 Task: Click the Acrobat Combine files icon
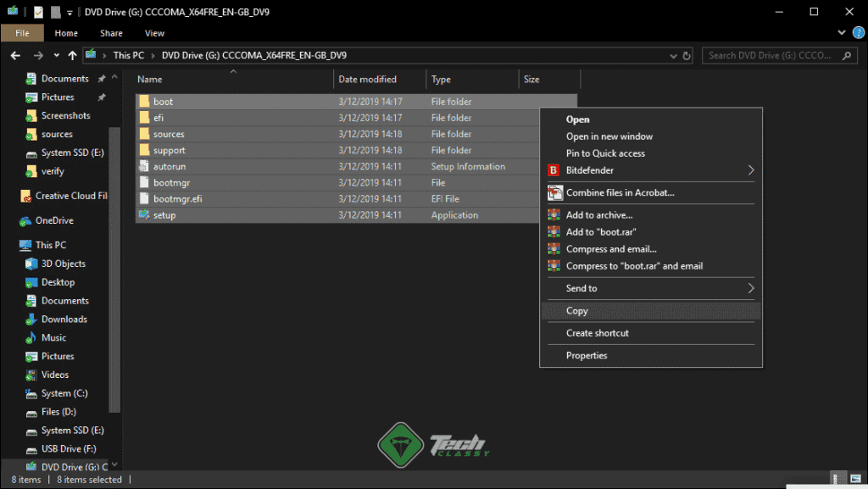[x=555, y=192]
